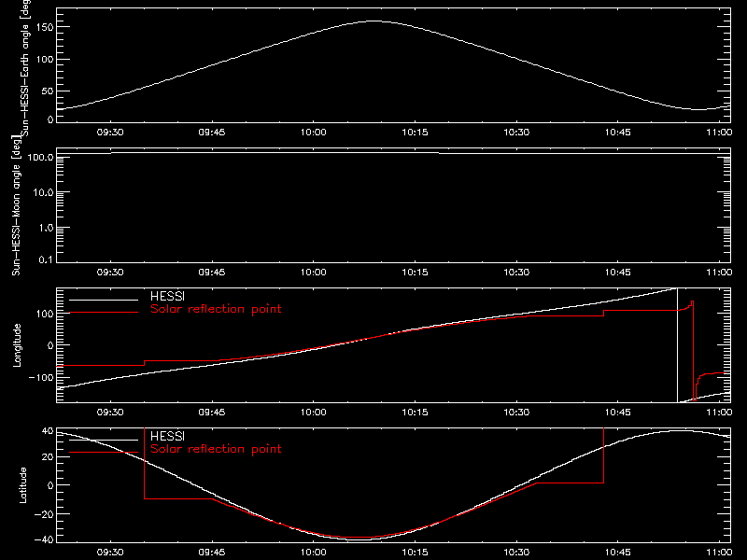Click 09:45 time label under Moon angle plot

pyautogui.click(x=212, y=272)
